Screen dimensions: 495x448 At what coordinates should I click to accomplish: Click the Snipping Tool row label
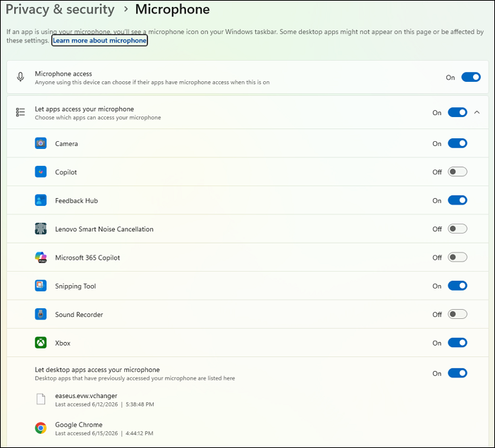click(75, 286)
